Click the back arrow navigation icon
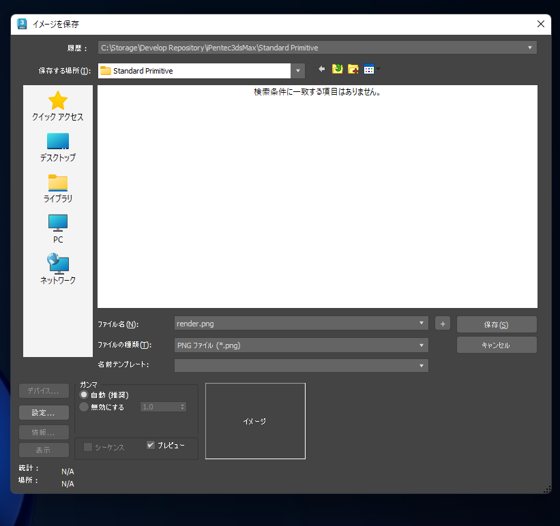The width and height of the screenshot is (560, 526). [x=321, y=69]
